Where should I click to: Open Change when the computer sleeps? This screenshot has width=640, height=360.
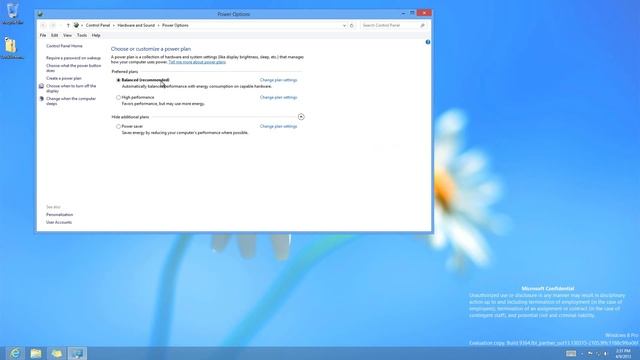click(x=71, y=101)
